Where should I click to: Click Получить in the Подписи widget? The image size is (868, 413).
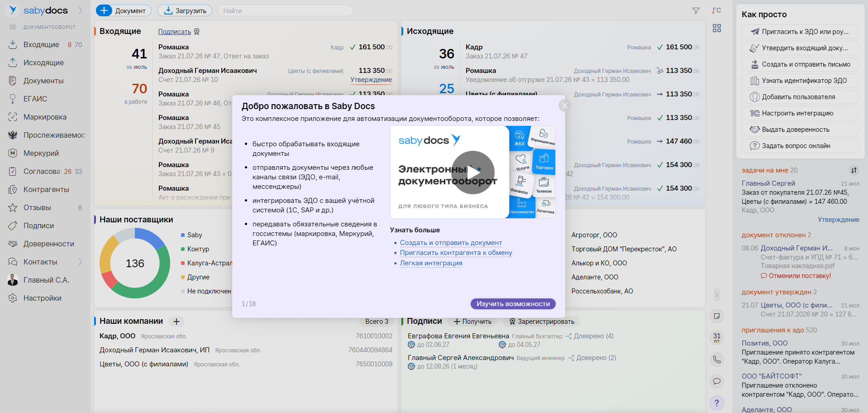[x=472, y=322]
